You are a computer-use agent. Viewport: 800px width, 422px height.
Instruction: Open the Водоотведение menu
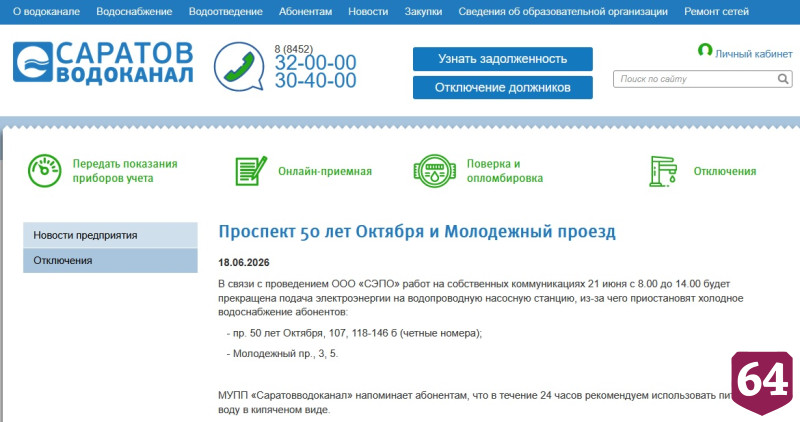(226, 11)
